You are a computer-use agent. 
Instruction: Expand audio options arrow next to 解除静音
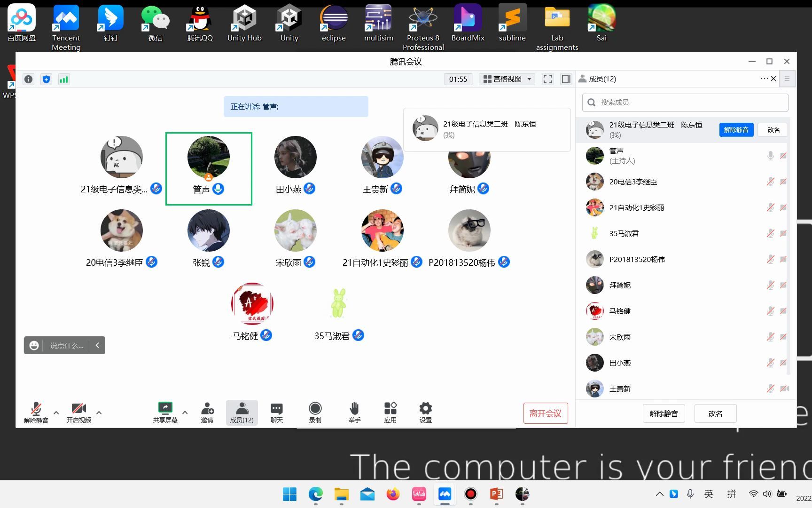click(x=56, y=413)
